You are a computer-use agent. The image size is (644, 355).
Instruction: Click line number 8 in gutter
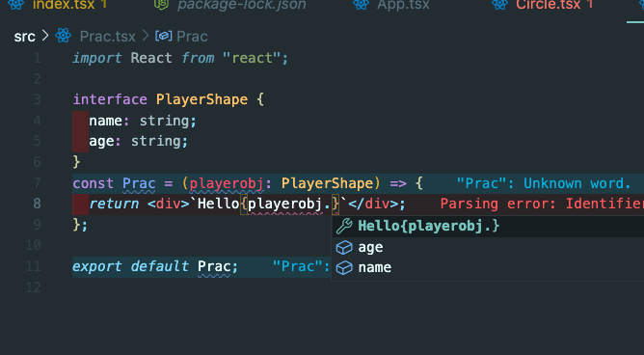coord(37,204)
